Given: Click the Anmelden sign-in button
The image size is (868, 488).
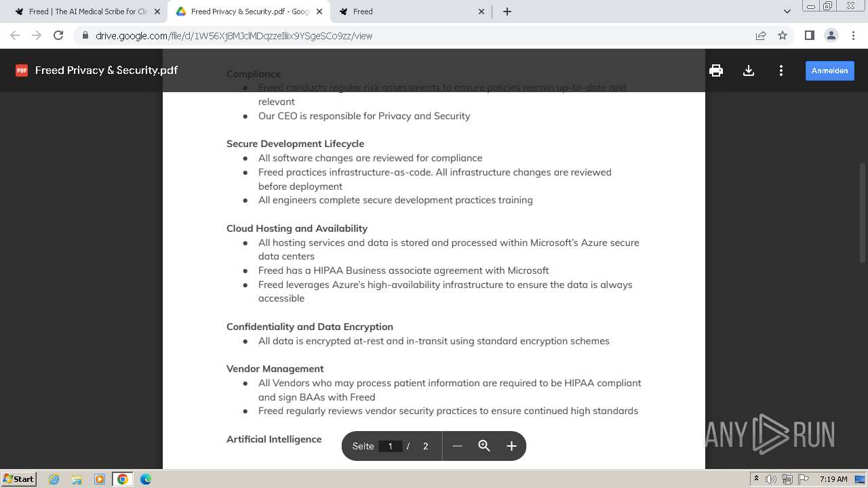Looking at the screenshot, I should 830,70.
